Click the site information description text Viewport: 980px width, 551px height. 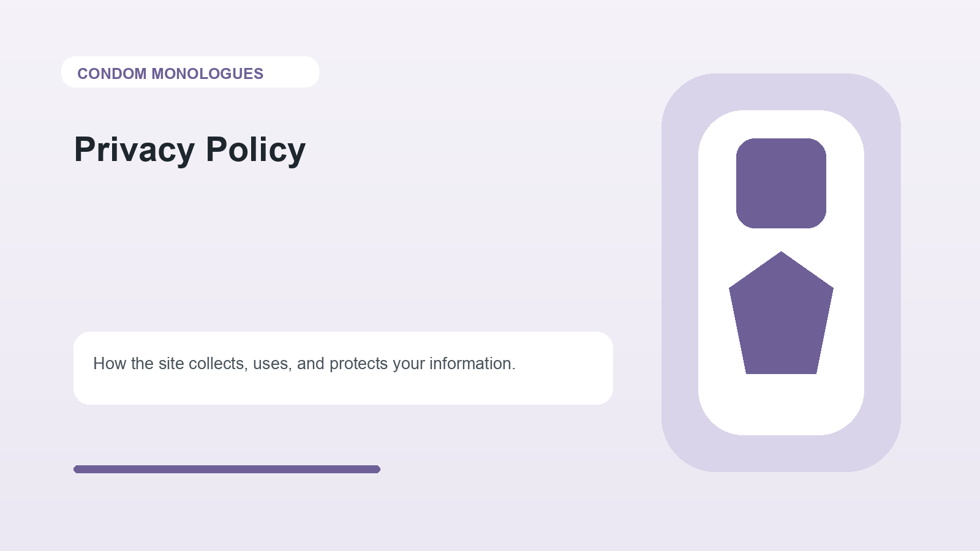coord(304,364)
